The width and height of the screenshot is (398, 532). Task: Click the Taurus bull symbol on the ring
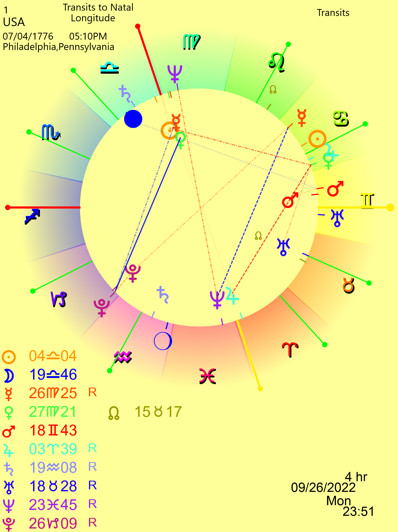[x=349, y=286]
